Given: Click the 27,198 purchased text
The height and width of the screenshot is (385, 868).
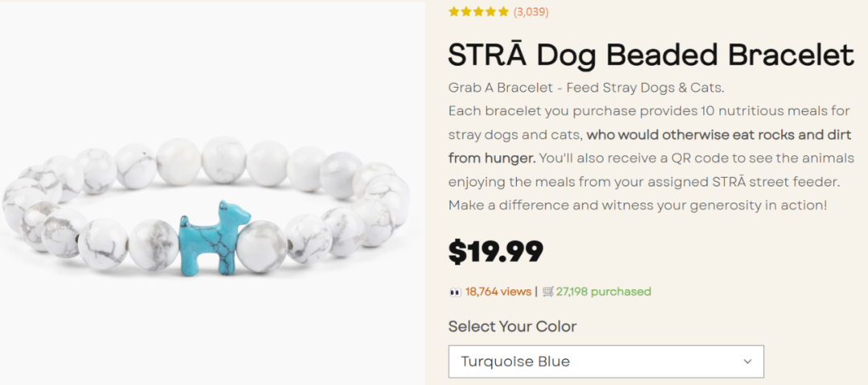Looking at the screenshot, I should pyautogui.click(x=604, y=292).
